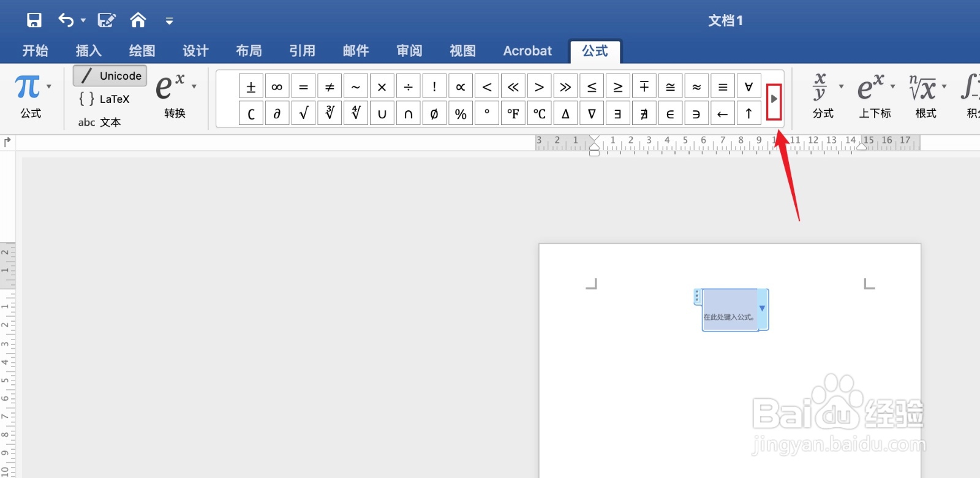Insert the infinity symbol
Viewport: 980px width, 478px height.
pos(277,86)
